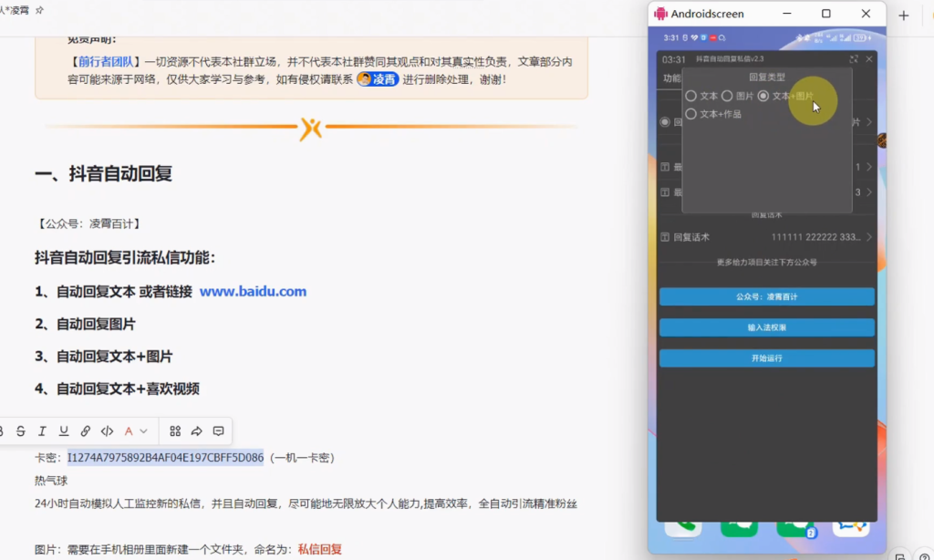Open font color dropdown arrow
Image resolution: width=934 pixels, height=560 pixels.
click(x=143, y=431)
